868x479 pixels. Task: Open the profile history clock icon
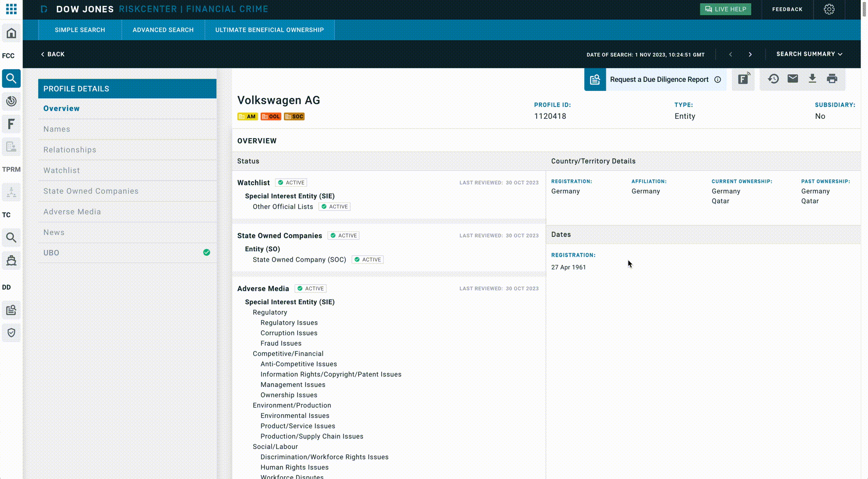pyautogui.click(x=773, y=79)
